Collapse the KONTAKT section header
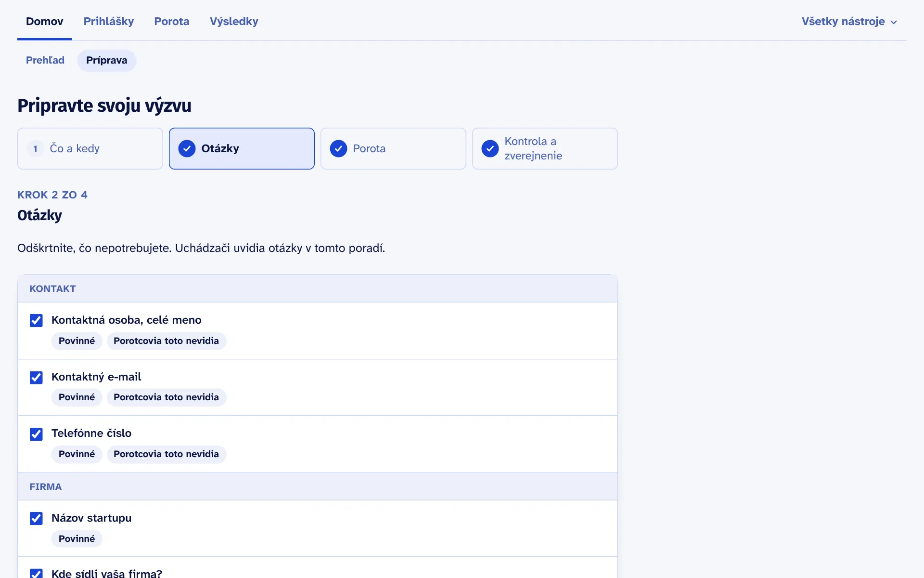 tap(318, 289)
